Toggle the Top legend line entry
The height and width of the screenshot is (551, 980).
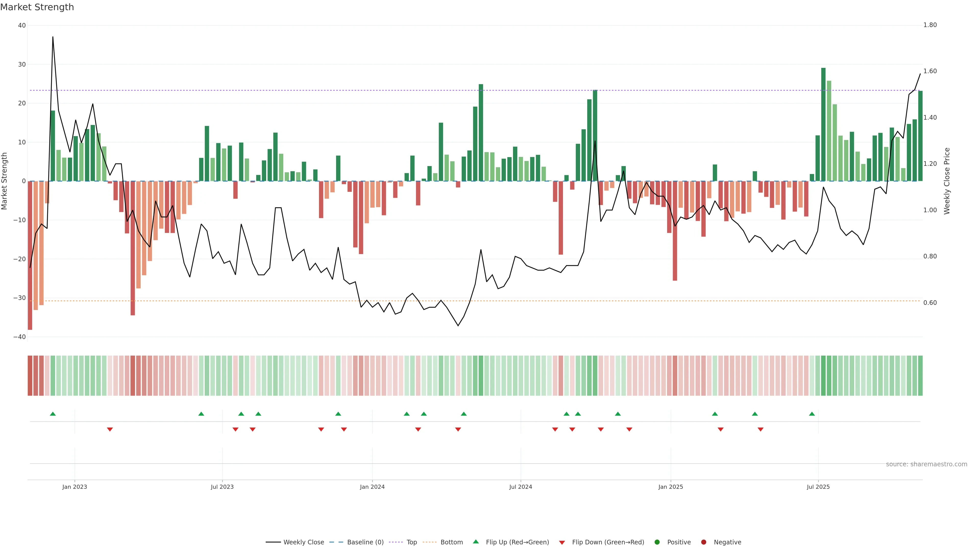click(411, 542)
